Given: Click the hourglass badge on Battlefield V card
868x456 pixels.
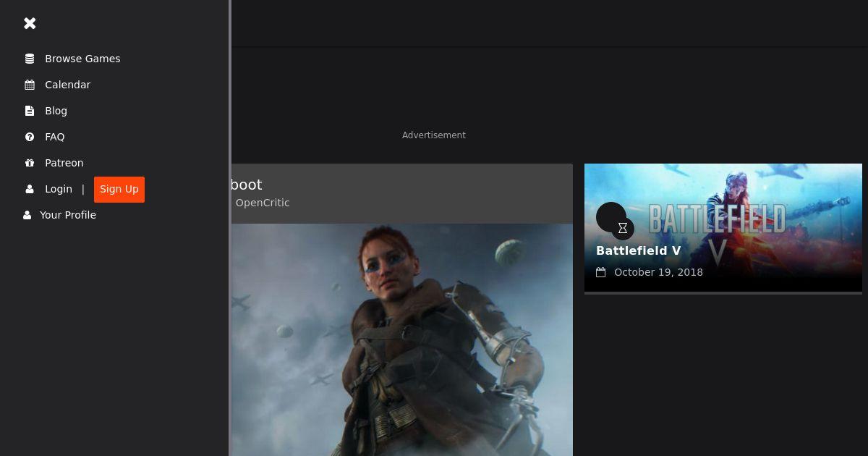Looking at the screenshot, I should coord(623,228).
